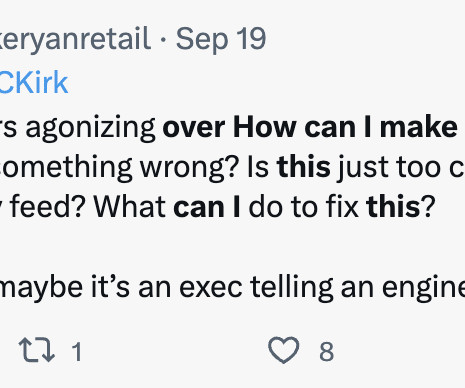Open the Sep 19 timestamp link
The image size is (465, 388).
(221, 39)
